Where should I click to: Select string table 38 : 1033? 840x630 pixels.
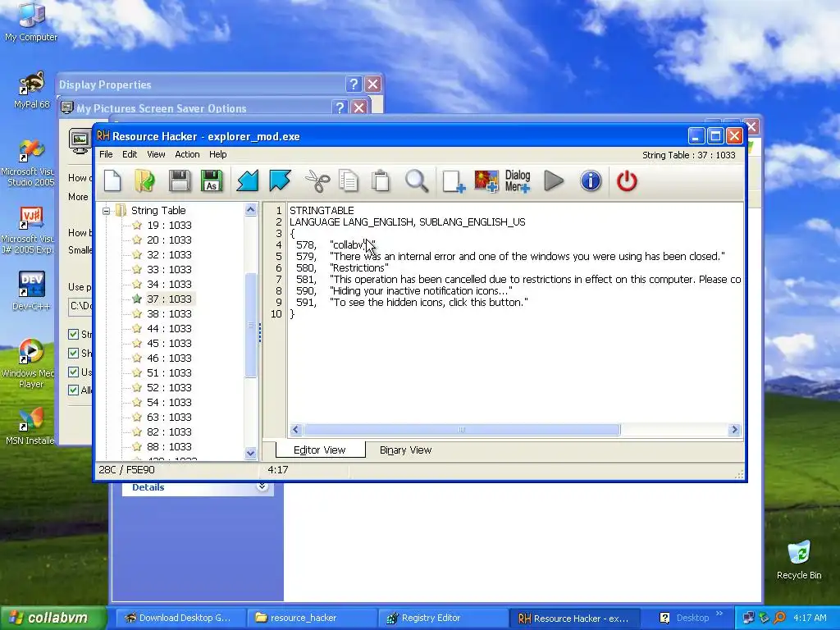(x=169, y=314)
